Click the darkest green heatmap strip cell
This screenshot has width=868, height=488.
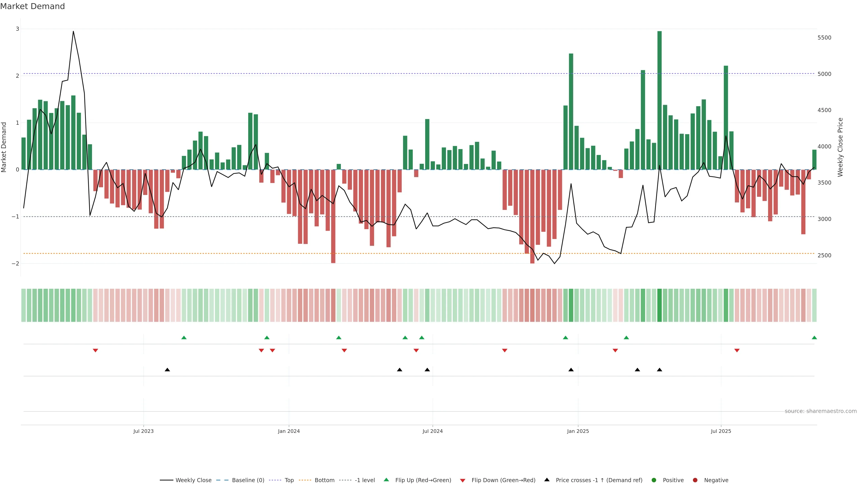coord(659,305)
